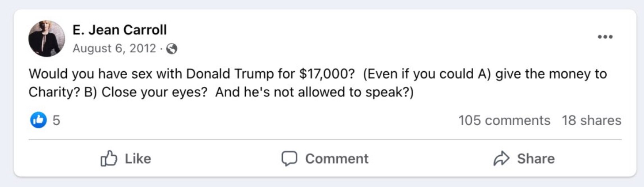View the 18 shares list
644x187 pixels.
pyautogui.click(x=592, y=120)
